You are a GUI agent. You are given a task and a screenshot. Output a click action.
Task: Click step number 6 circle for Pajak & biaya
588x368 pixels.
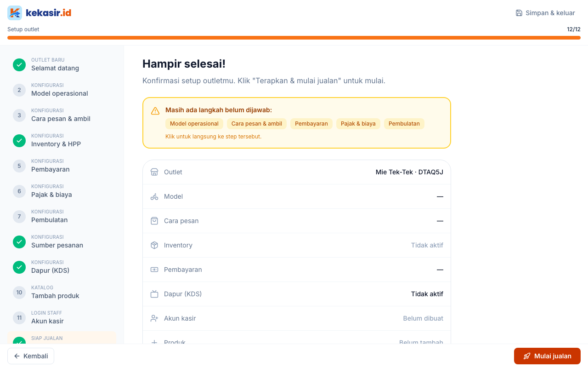coord(19,191)
